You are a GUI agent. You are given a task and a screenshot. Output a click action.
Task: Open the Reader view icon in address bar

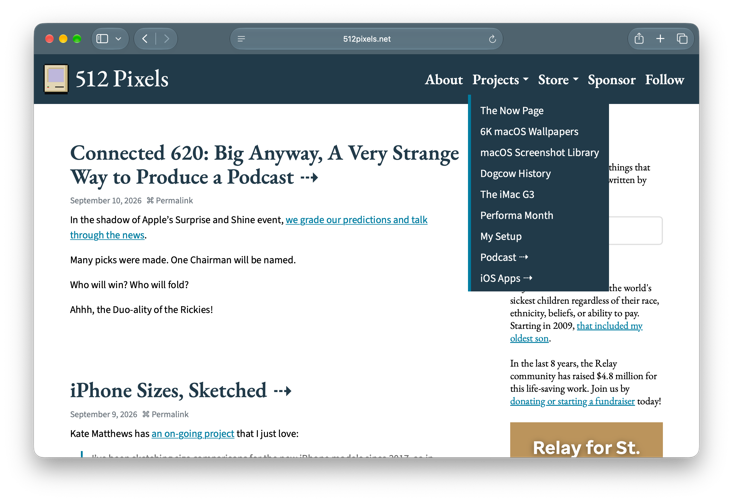[x=241, y=39]
